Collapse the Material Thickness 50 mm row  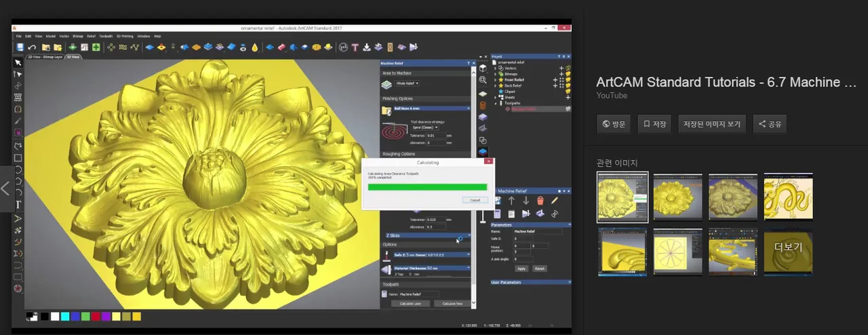pyautogui.click(x=469, y=268)
